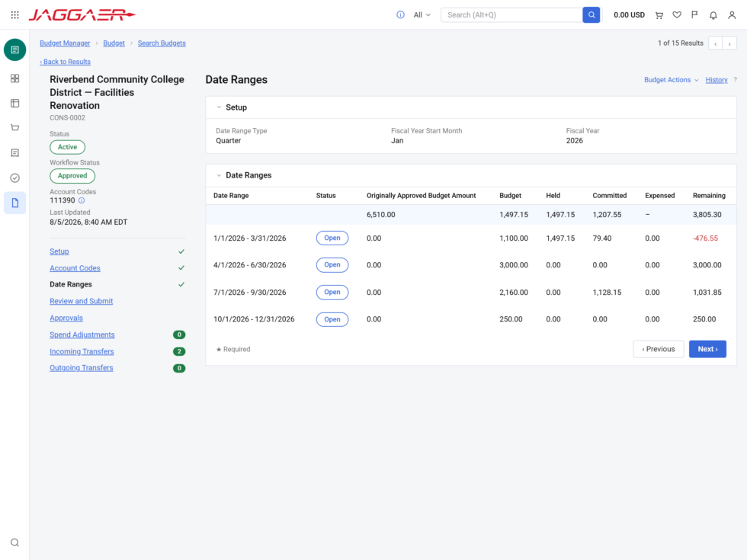Follow the Back to Results link
The image size is (747, 560).
pos(66,62)
